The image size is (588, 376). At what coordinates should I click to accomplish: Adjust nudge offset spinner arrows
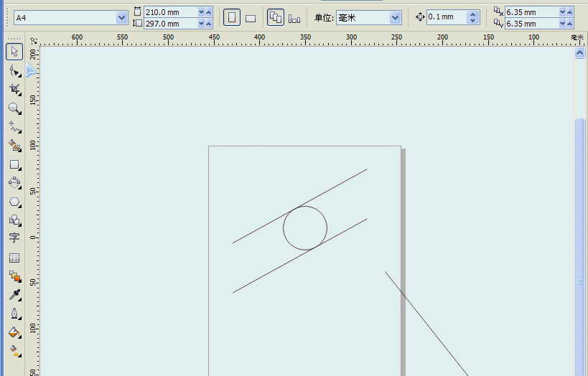[x=473, y=17]
